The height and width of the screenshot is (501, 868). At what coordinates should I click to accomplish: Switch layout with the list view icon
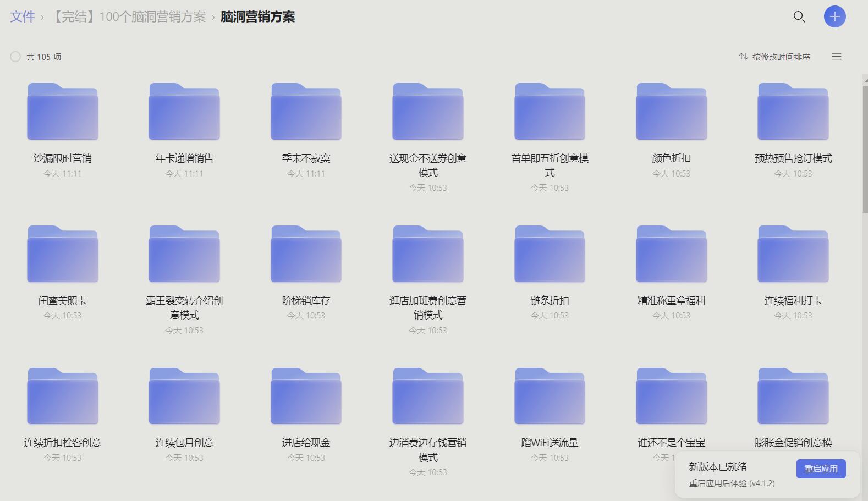[836, 57]
